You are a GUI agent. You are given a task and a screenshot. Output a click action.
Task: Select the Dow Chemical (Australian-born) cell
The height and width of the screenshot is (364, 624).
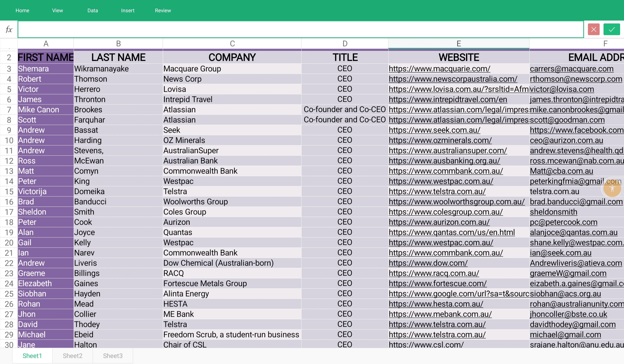(x=232, y=263)
